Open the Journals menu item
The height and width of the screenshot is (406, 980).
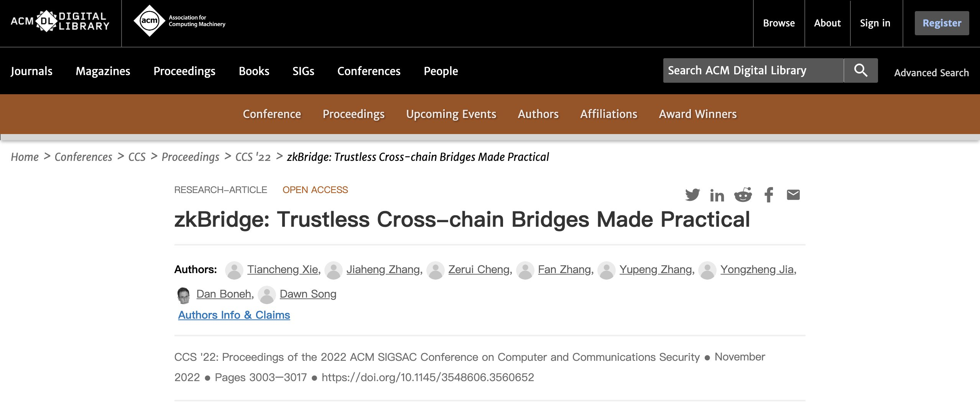(31, 71)
